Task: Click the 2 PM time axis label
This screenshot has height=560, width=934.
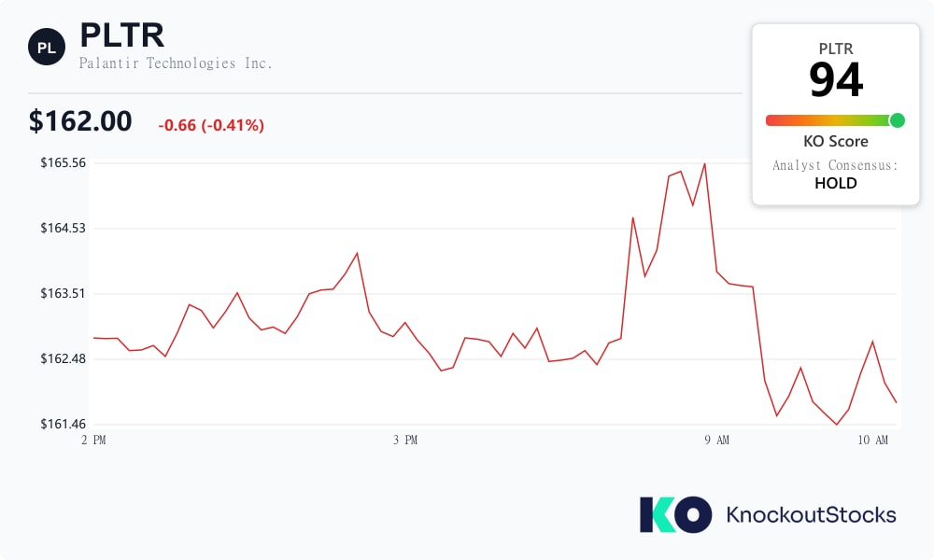Action: [94, 440]
